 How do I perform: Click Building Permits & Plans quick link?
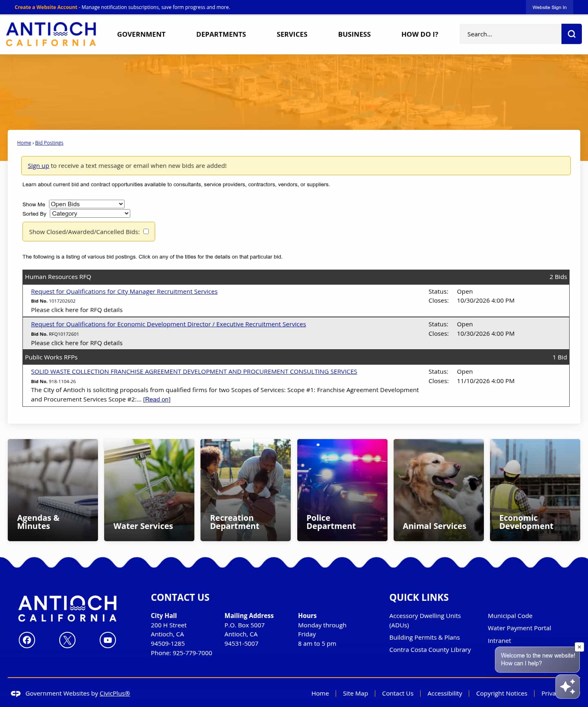pos(424,638)
